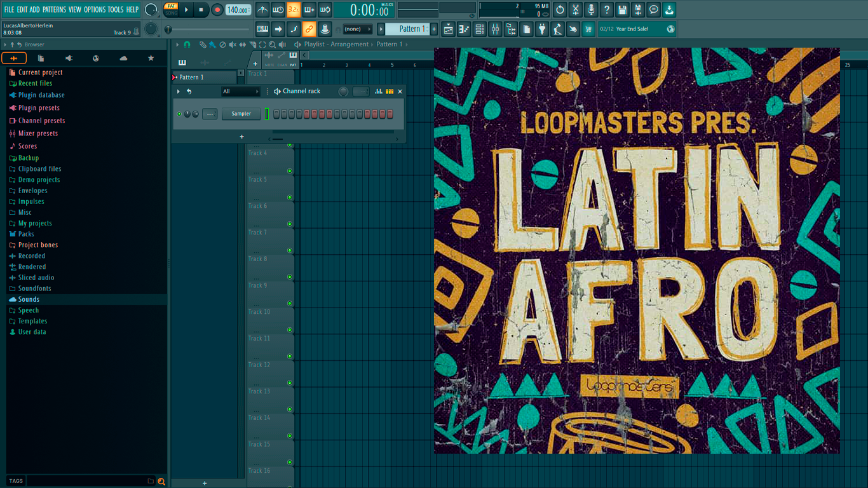The height and width of the screenshot is (488, 868).
Task: Toggle the orange multilink to controllers icon
Action: pyautogui.click(x=309, y=29)
